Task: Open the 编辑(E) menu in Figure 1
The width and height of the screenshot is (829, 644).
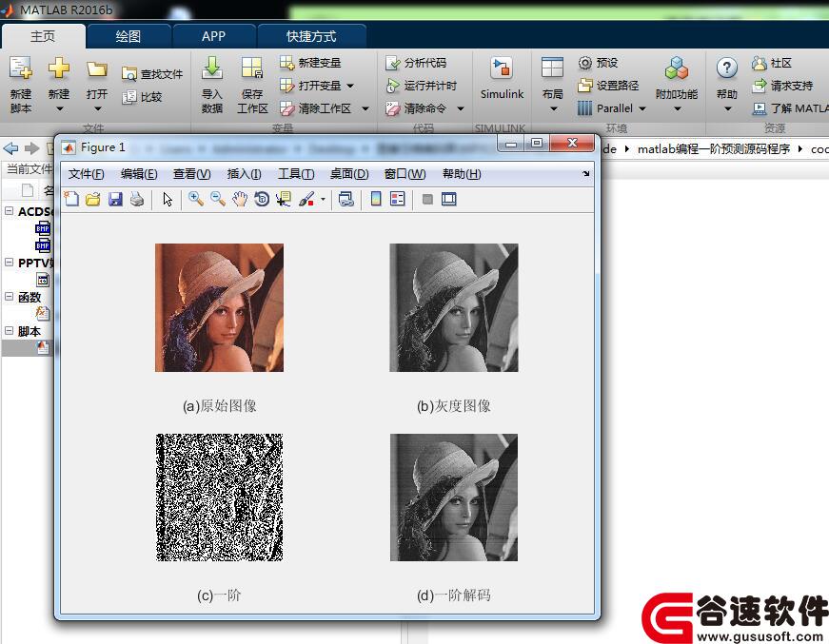Action: click(139, 174)
